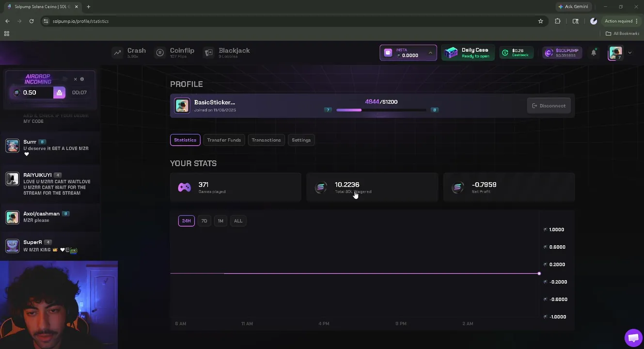This screenshot has width=644, height=349.
Task: Click Surrr's chat avatar
Action: click(x=12, y=145)
